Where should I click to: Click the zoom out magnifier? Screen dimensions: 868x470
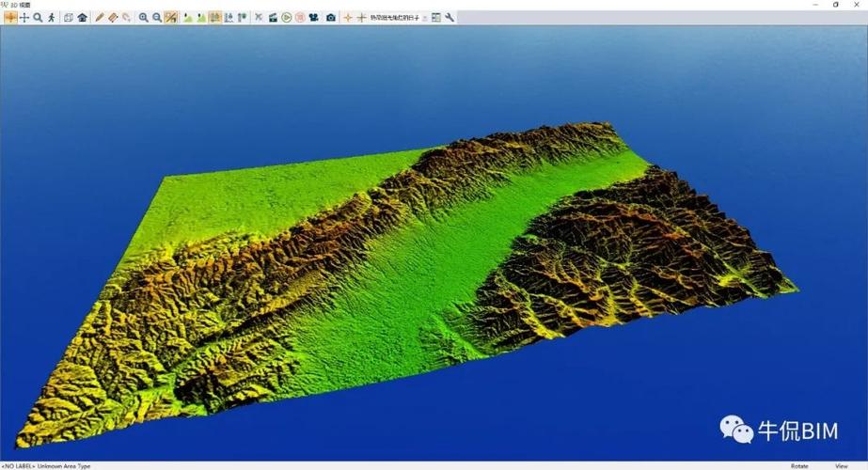tap(157, 18)
